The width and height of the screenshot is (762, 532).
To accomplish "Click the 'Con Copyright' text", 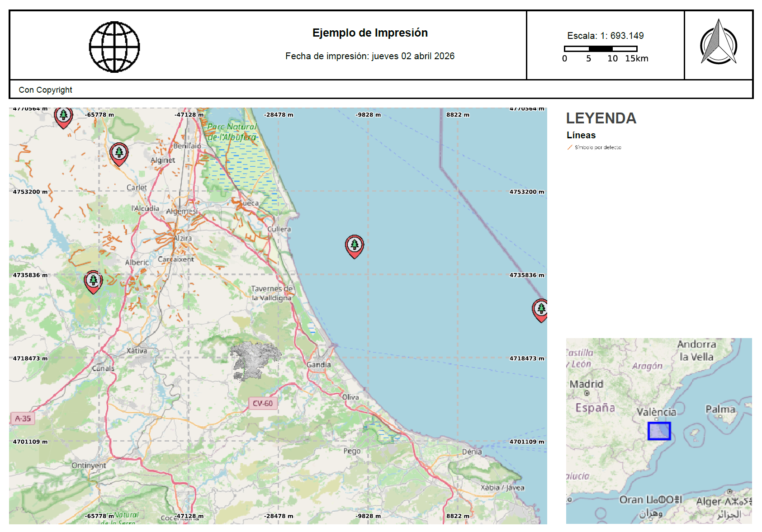I will (x=45, y=90).
